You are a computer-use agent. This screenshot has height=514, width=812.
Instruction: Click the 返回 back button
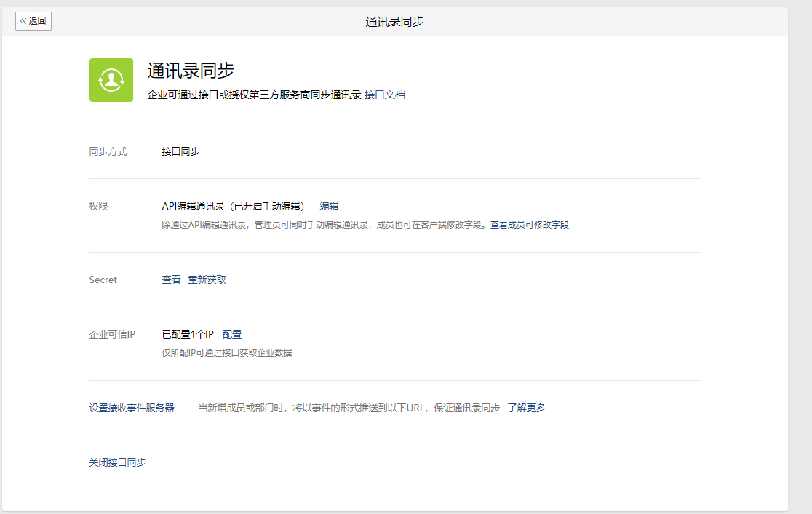(33, 21)
